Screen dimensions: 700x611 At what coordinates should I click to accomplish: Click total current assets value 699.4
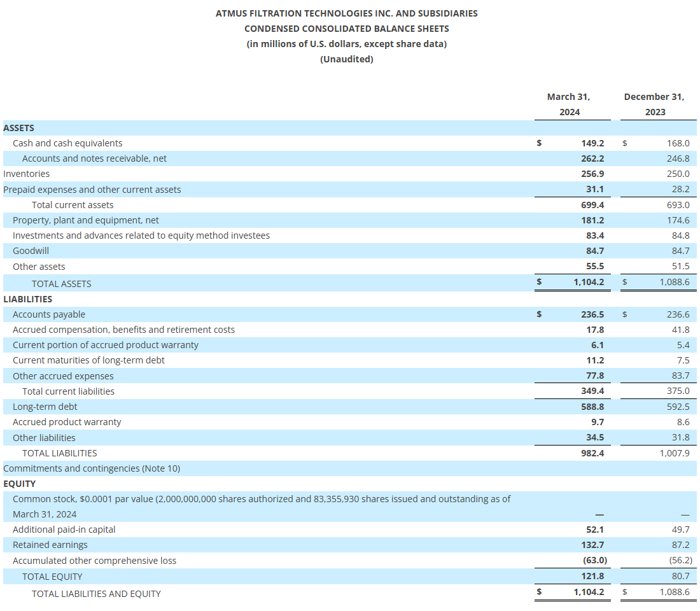[x=592, y=205]
